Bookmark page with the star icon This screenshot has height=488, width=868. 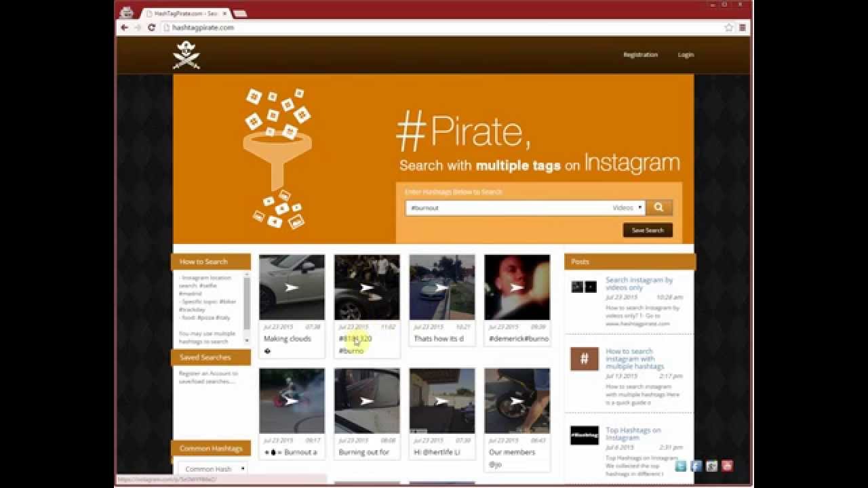729,28
